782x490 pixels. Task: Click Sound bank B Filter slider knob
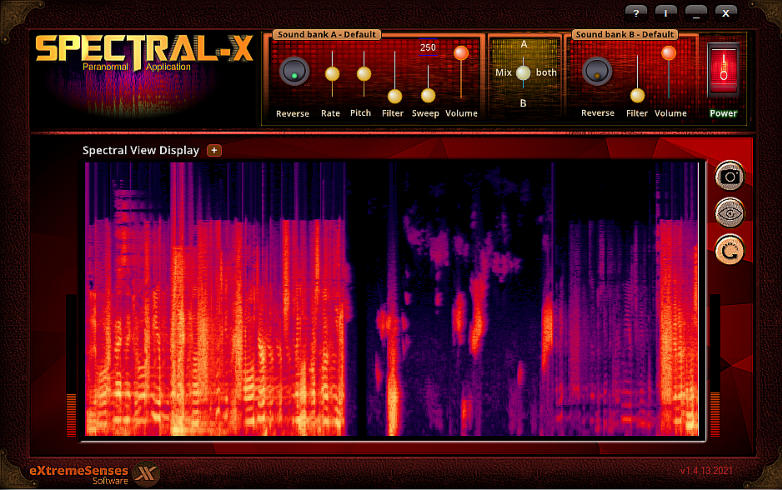[x=637, y=95]
